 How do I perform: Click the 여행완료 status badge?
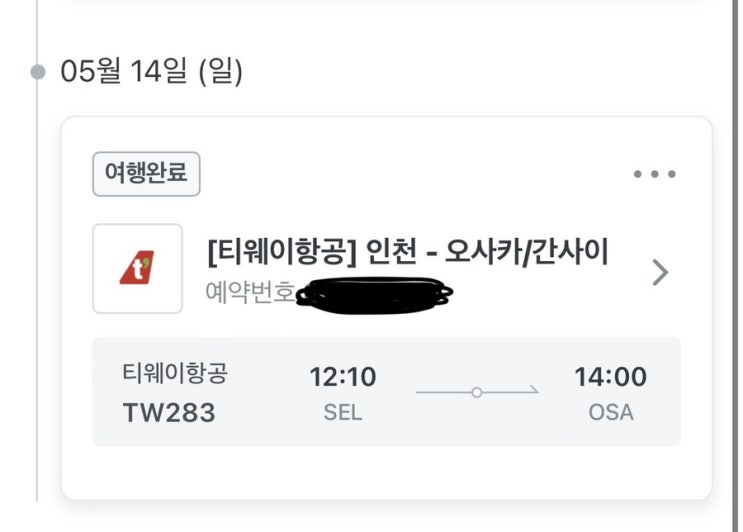pyautogui.click(x=146, y=174)
